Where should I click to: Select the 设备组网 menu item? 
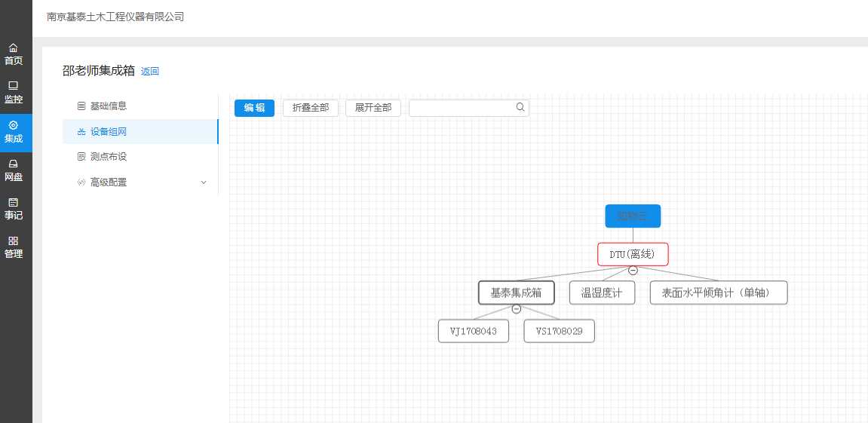coord(108,132)
